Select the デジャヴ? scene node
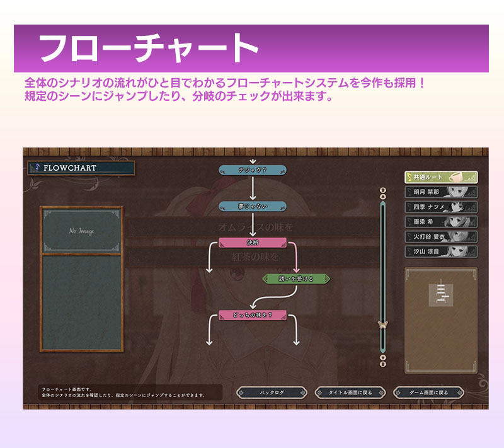Screen dimensions: 504x448 point(253,169)
